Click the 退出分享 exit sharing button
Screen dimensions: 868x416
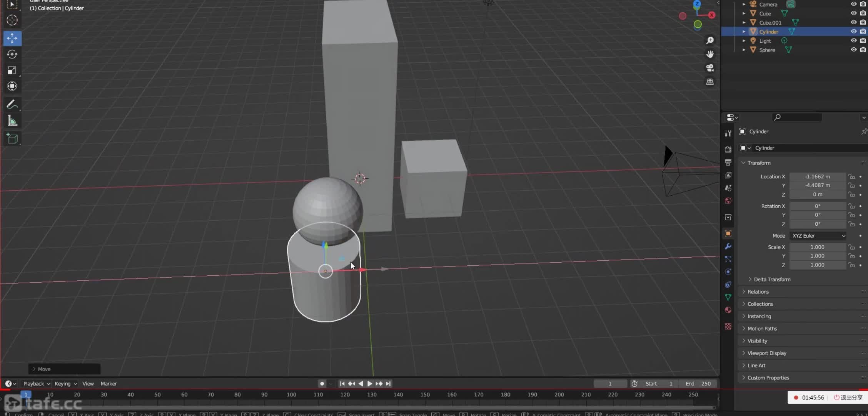coord(848,398)
